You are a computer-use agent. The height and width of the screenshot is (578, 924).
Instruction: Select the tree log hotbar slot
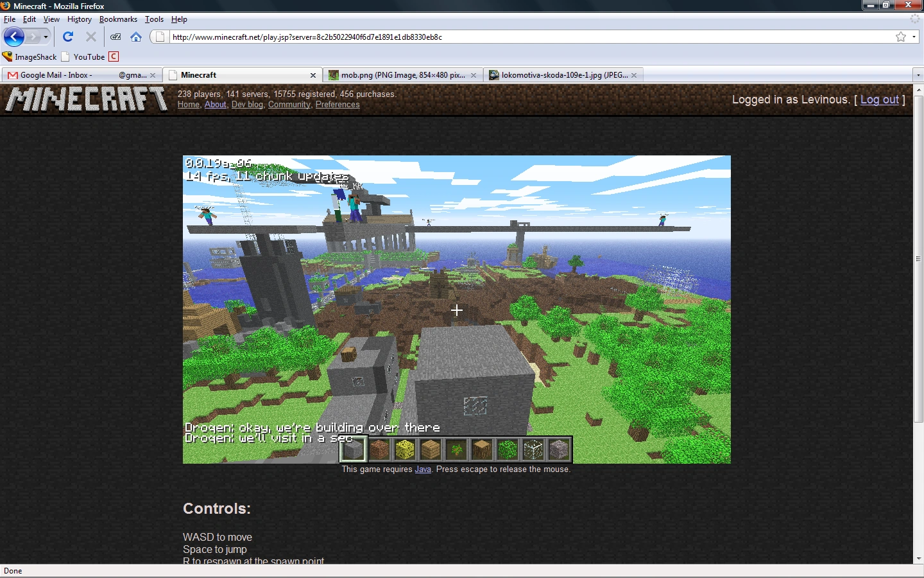pos(482,450)
